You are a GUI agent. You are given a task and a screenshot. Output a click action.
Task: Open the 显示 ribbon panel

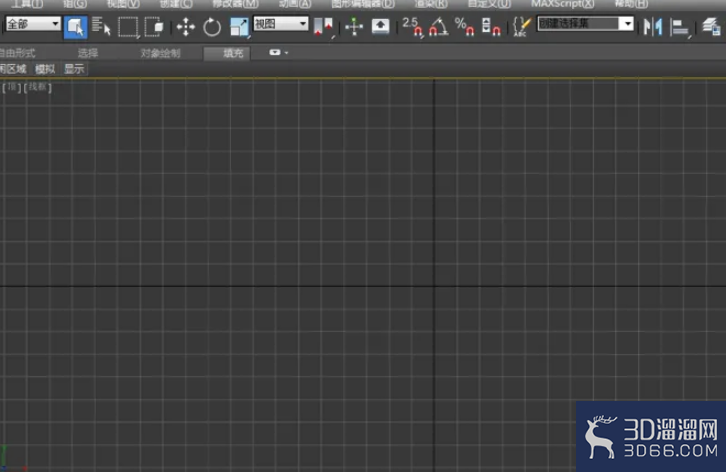[74, 69]
